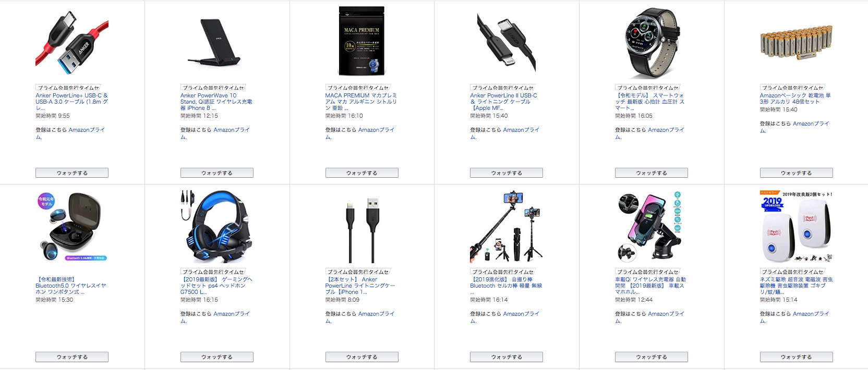The height and width of the screenshot is (370, 868).
Task: Open Amazonプライム link under selfie stick
Action: (x=505, y=317)
